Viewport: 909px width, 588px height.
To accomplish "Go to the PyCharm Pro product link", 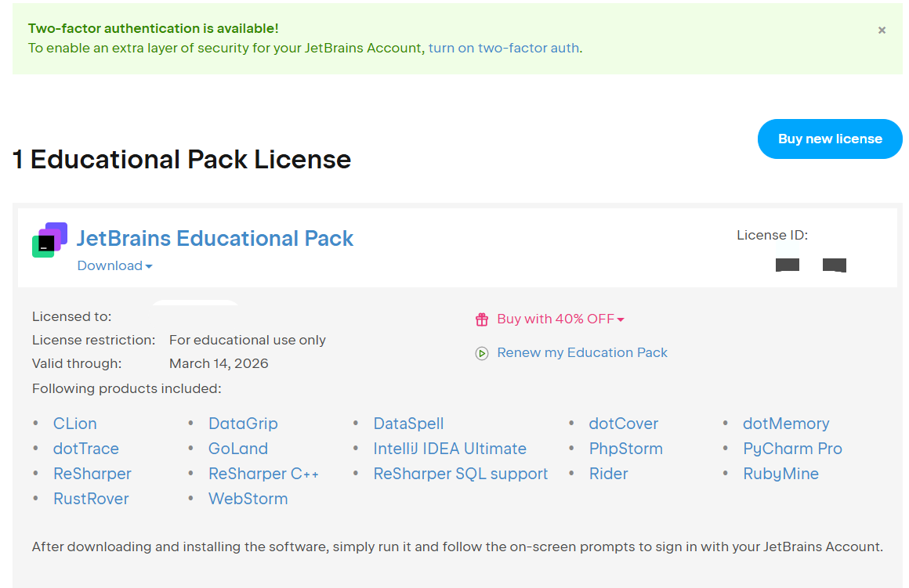I will click(x=792, y=449).
